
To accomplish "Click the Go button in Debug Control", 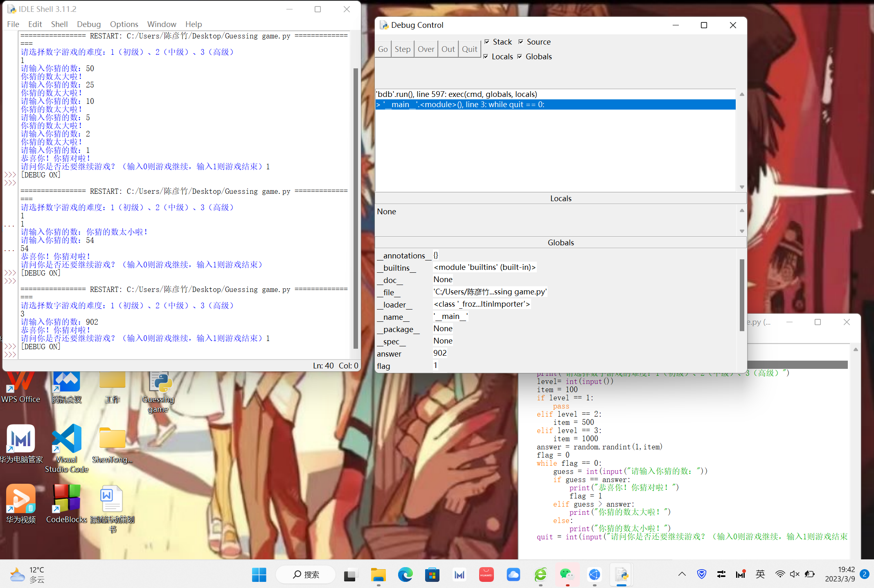I will pyautogui.click(x=383, y=49).
